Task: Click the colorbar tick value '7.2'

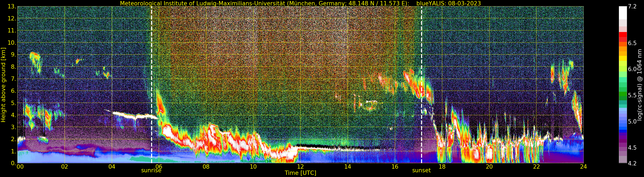Action: point(632,7)
